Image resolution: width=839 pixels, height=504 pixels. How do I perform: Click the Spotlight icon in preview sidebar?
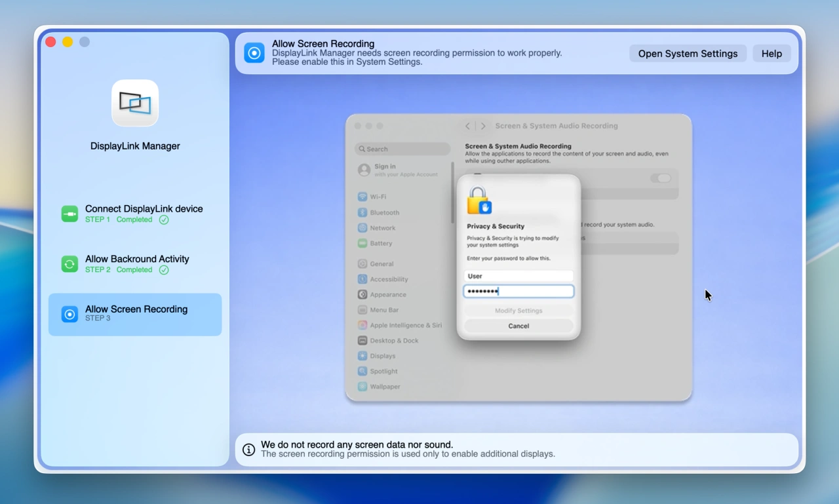pyautogui.click(x=362, y=371)
